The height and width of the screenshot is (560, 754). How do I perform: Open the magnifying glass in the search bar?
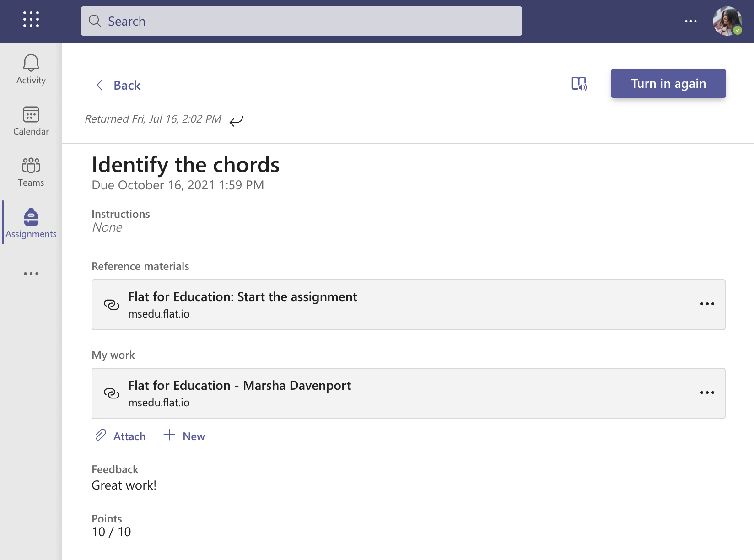pyautogui.click(x=95, y=21)
